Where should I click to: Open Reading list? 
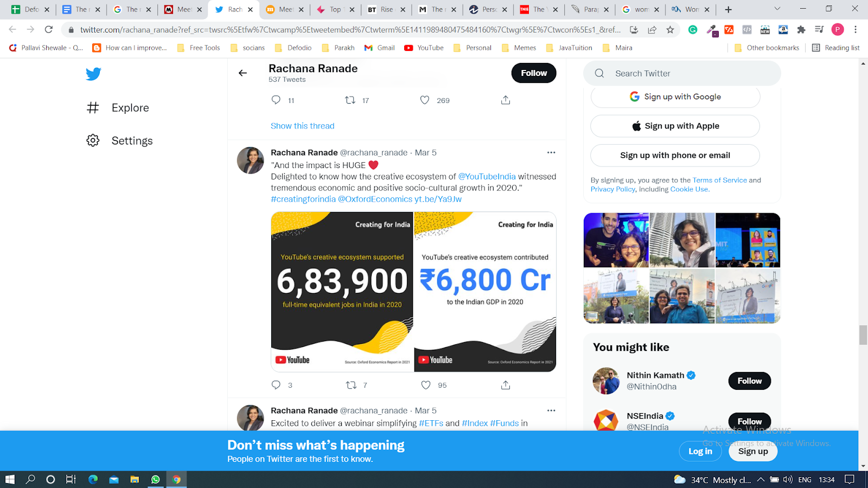pyautogui.click(x=835, y=48)
